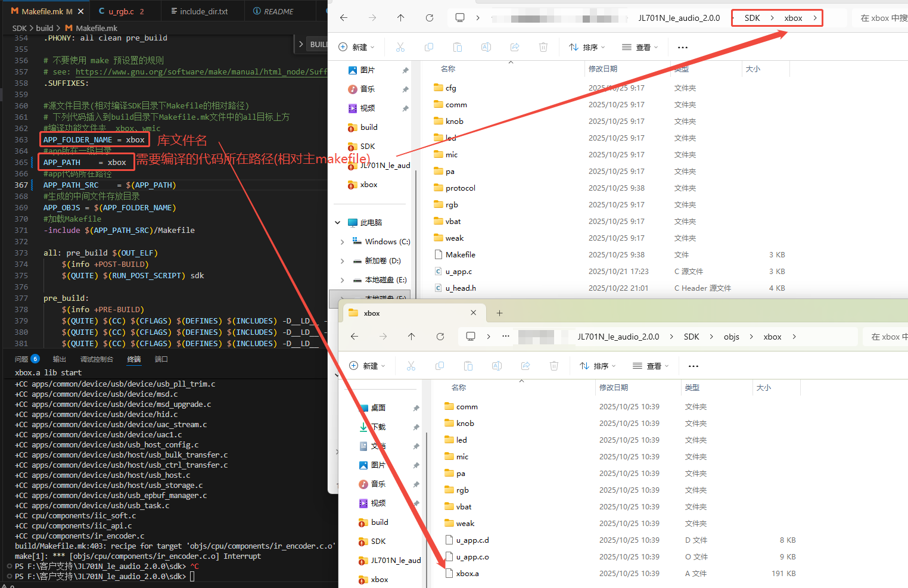
Task: Open the gnu.org make manual link in the editor
Action: [201, 72]
